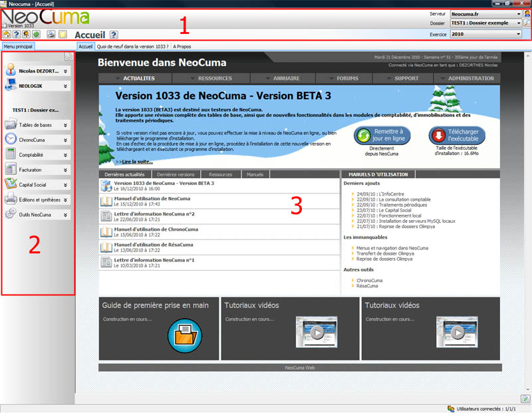Open the RésaCuma link under Autres outils
The height and width of the screenshot is (413, 532).
click(367, 286)
